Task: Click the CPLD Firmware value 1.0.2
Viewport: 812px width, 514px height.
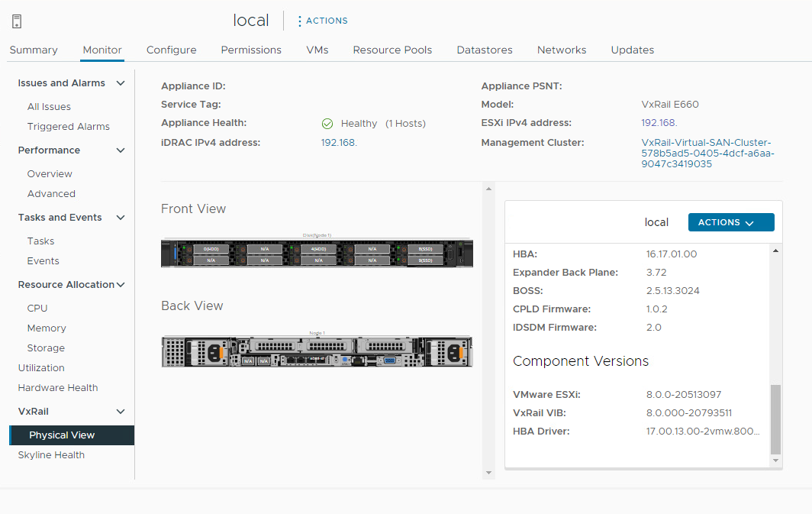Action: click(x=656, y=309)
